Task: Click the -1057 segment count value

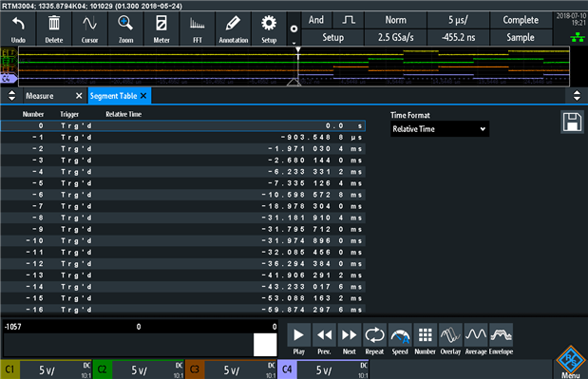Action: pos(12,327)
